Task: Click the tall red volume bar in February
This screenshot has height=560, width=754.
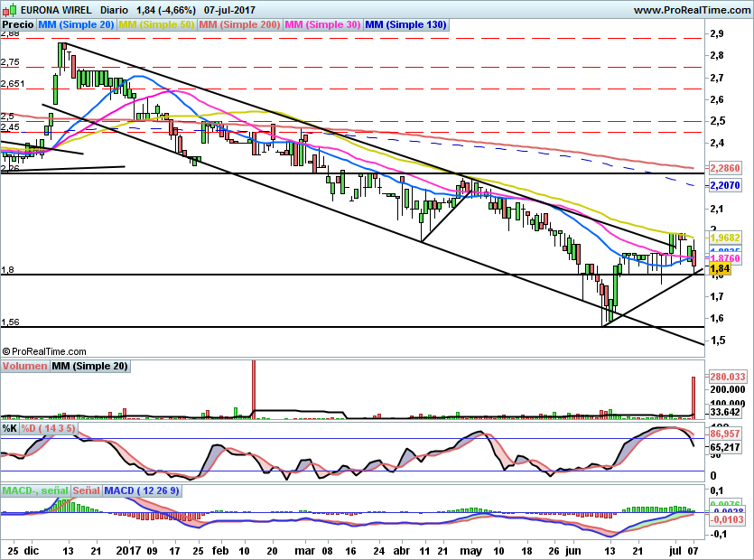Action: 254,389
